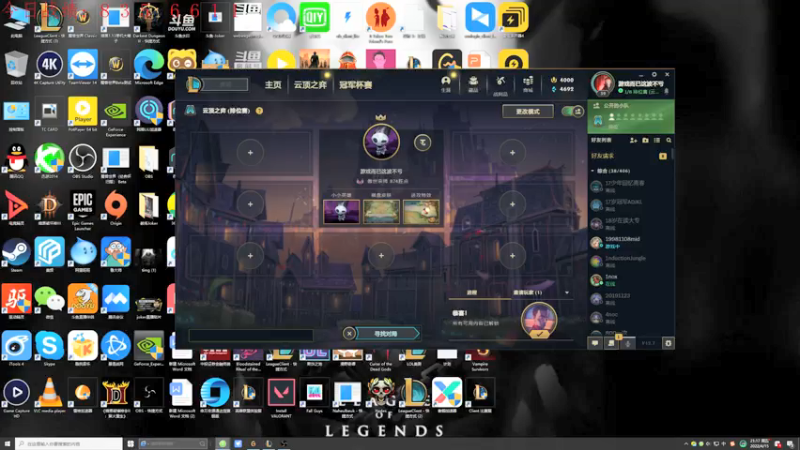Open the missions icon with notification badge
800x450 pixels.
click(612, 343)
